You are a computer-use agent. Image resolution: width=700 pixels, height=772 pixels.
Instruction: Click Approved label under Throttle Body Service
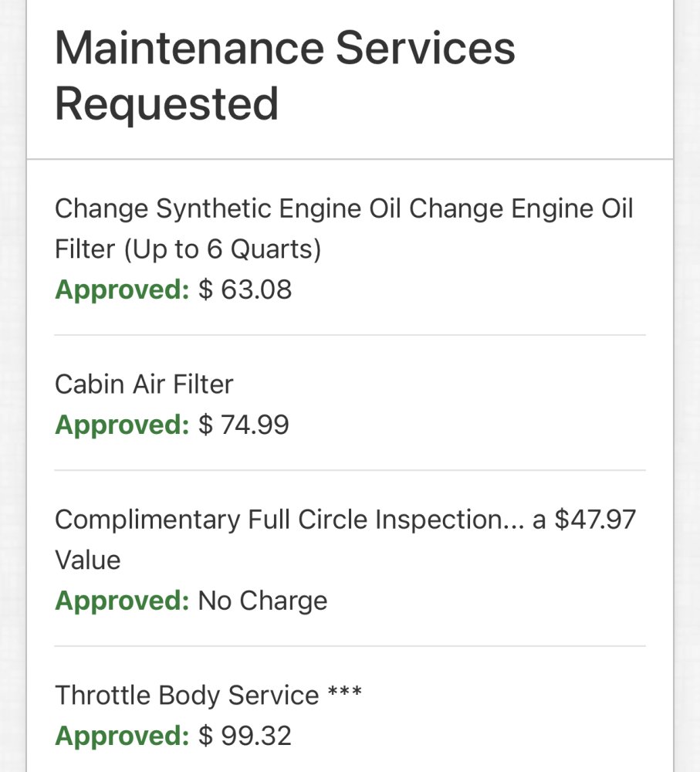coord(122,736)
